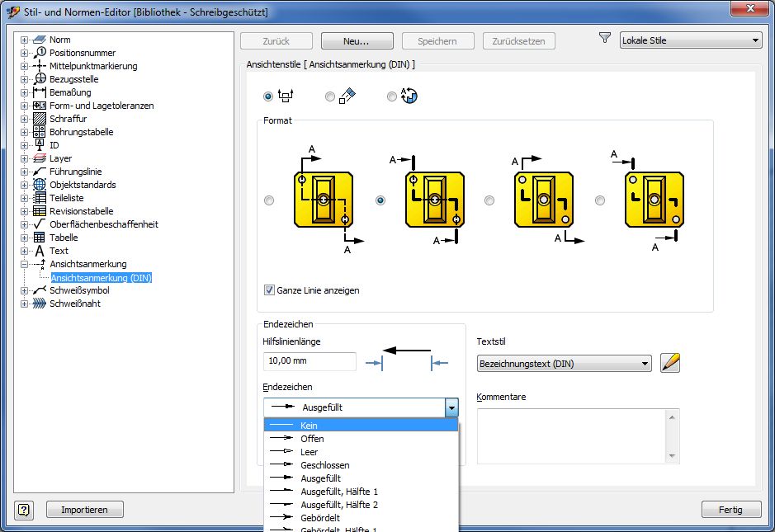Screen dimensions: 775x532
Task: Click the Bohrungstabelle icon in tree
Action: click(x=40, y=132)
